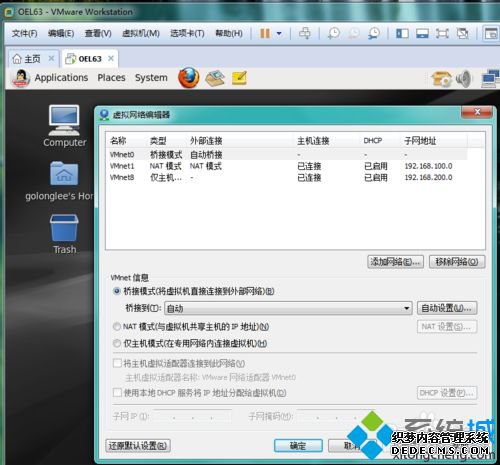Click the 自动设置(U)... button

point(447,308)
